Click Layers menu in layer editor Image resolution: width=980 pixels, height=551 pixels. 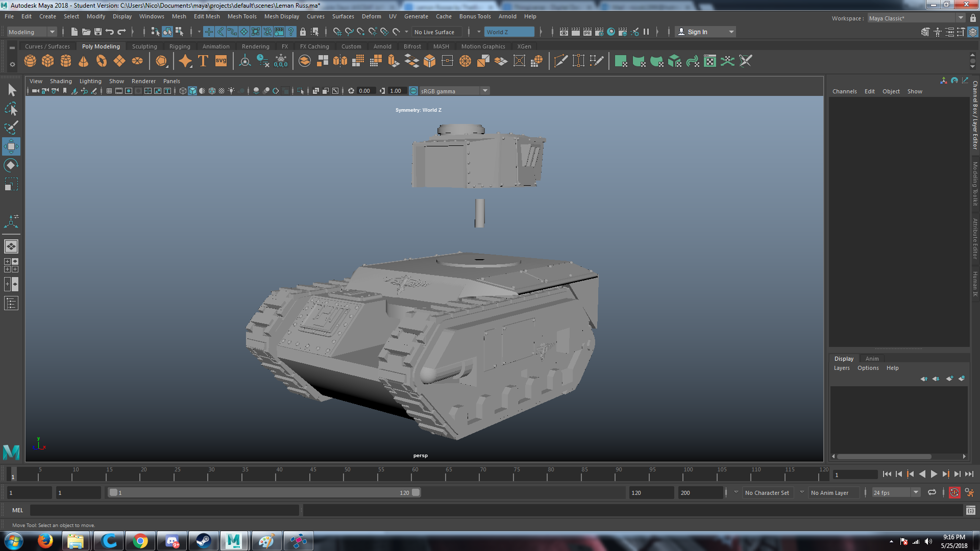click(x=842, y=368)
